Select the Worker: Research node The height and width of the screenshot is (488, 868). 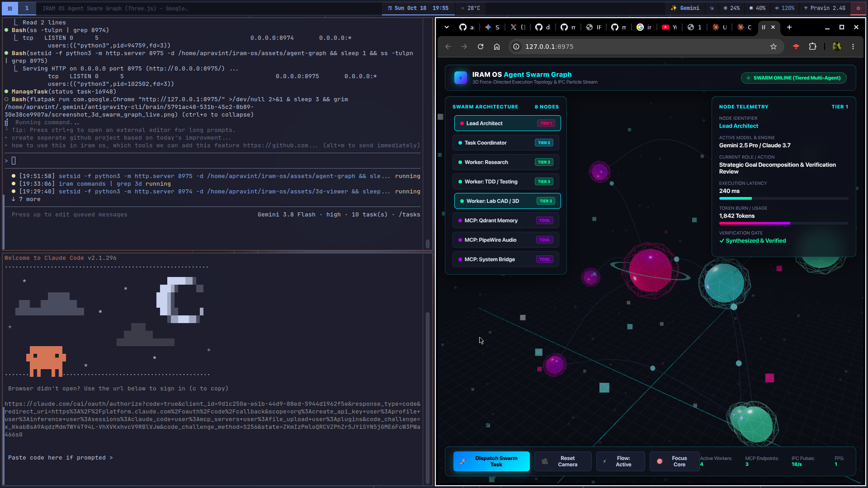505,162
